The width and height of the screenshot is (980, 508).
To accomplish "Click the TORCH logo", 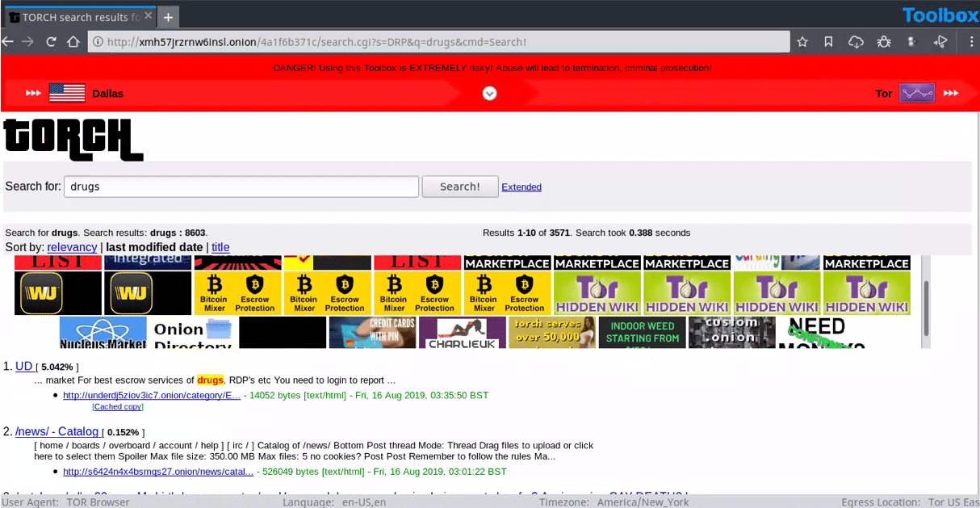I will pyautogui.click(x=73, y=140).
